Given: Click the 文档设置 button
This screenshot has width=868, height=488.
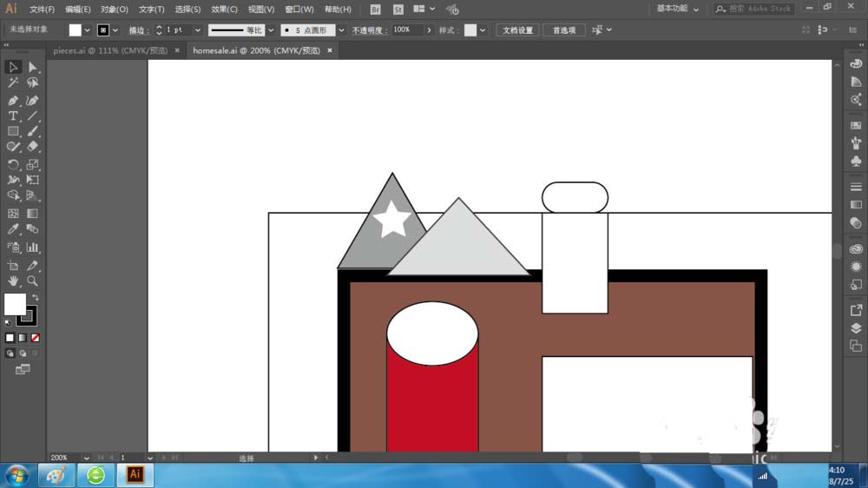Looking at the screenshot, I should pos(519,30).
